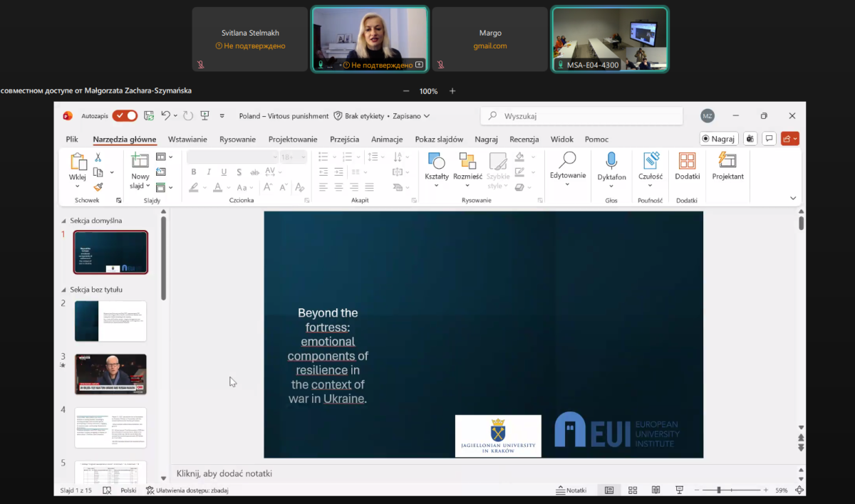Toggle the Notatki pane in status bar
Image resolution: width=855 pixels, height=504 pixels.
(571, 490)
